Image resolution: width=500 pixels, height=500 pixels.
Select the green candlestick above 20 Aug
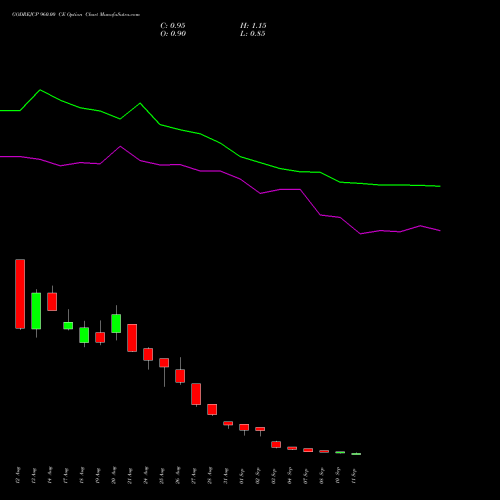[116, 323]
